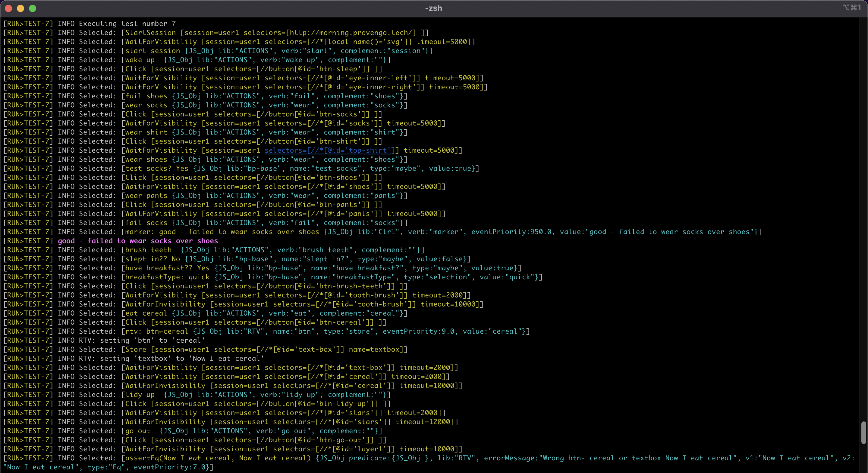Click the WaitForInvisibility 'stars' timeout=12000 line
Screen dimensions: 868x473
231,422
